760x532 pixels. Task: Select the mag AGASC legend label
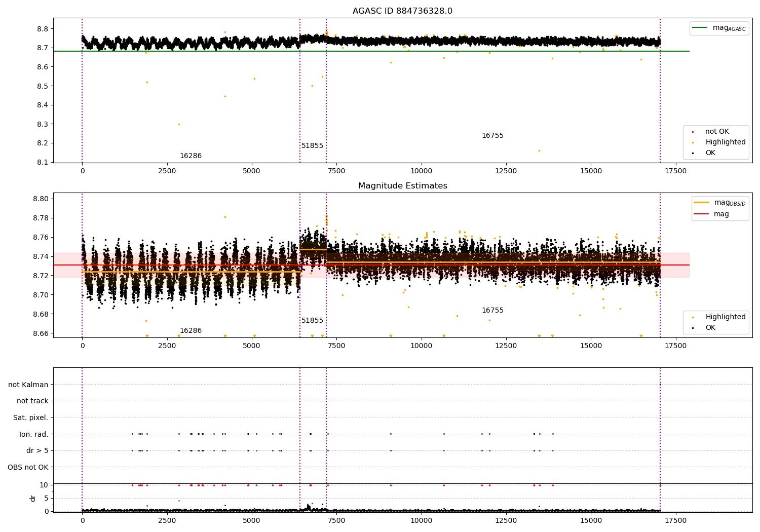[729, 28]
